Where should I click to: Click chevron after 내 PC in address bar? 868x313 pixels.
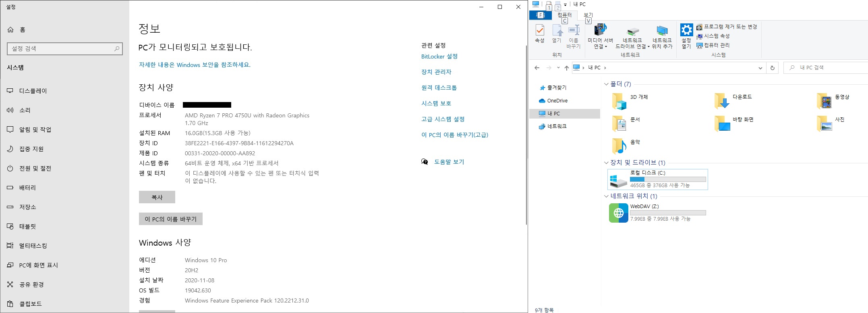point(605,68)
